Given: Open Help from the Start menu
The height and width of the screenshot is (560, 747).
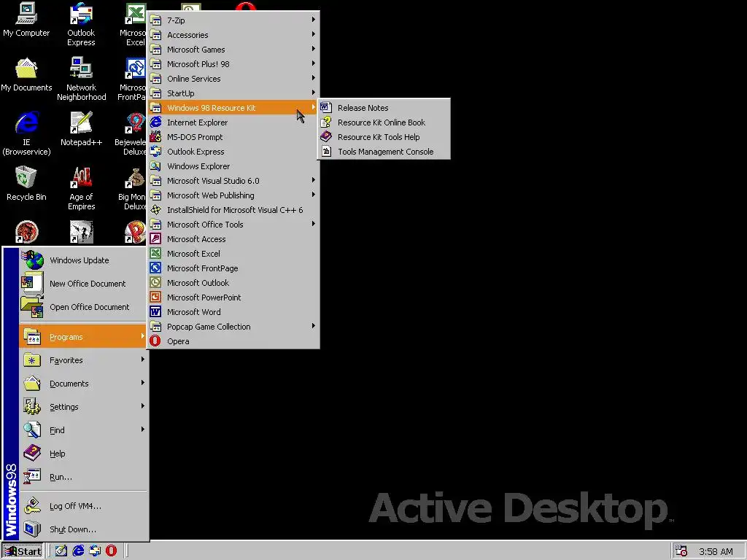Looking at the screenshot, I should click(83, 454).
